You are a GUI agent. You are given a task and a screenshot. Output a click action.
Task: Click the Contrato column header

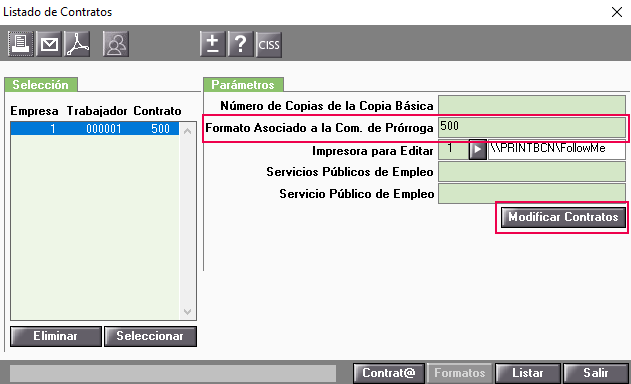[157, 111]
